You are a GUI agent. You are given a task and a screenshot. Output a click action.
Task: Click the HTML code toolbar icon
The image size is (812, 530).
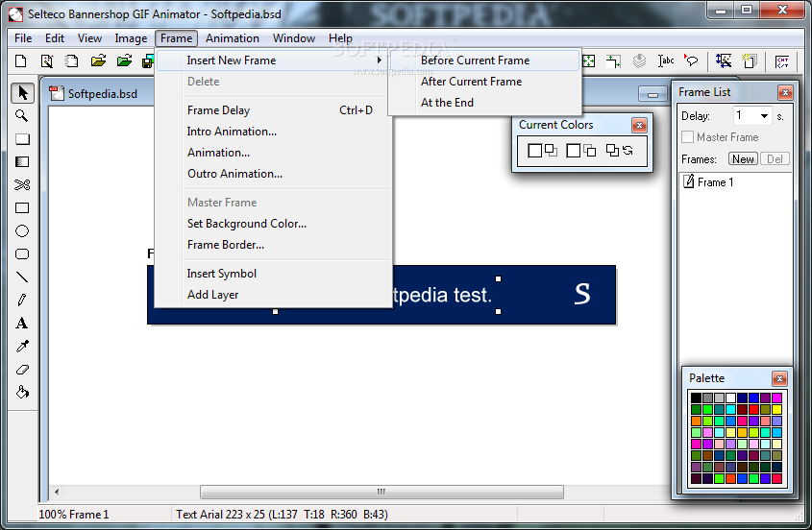point(782,61)
